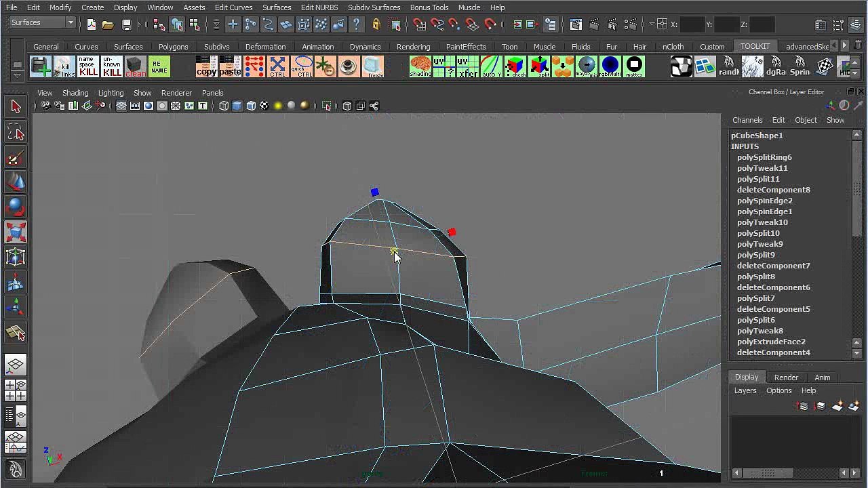Click the 'kill links' shelf icon
868x488 pixels.
pos(64,66)
